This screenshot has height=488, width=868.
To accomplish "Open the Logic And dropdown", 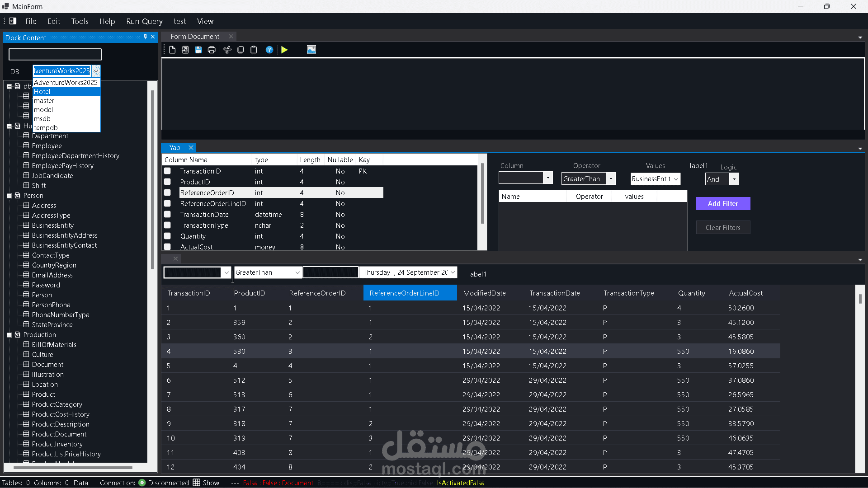I will click(734, 179).
